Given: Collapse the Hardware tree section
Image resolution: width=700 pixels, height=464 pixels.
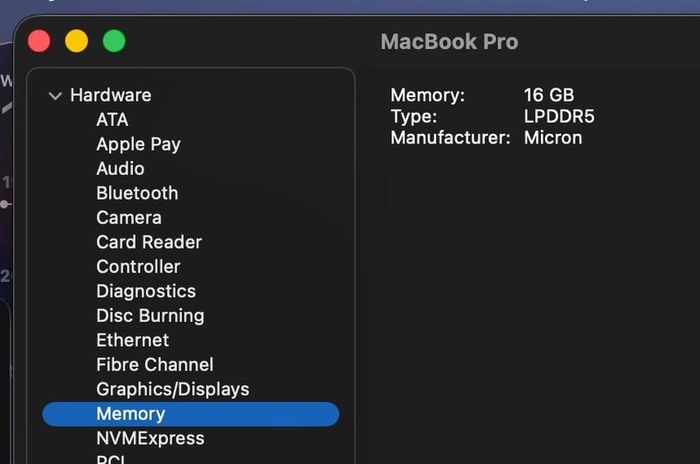Looking at the screenshot, I should point(55,96).
